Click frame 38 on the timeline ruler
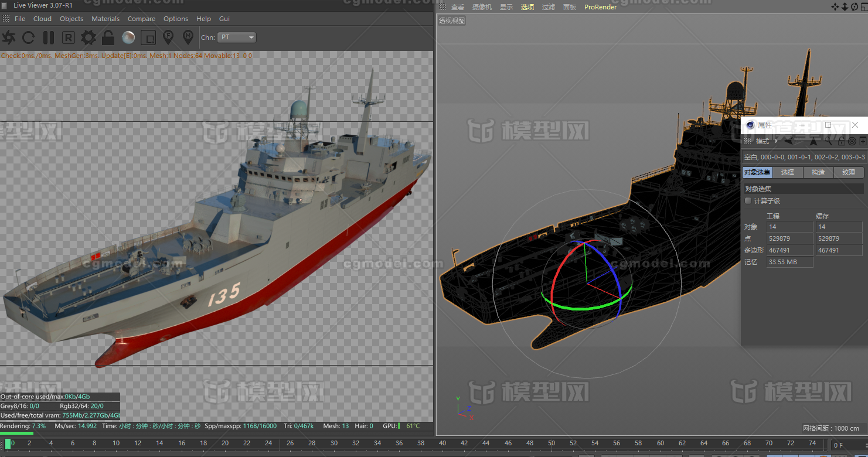 click(420, 443)
